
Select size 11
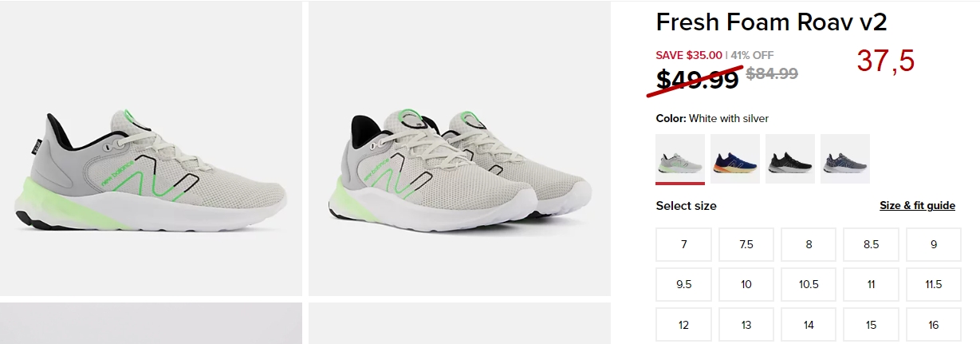(871, 284)
